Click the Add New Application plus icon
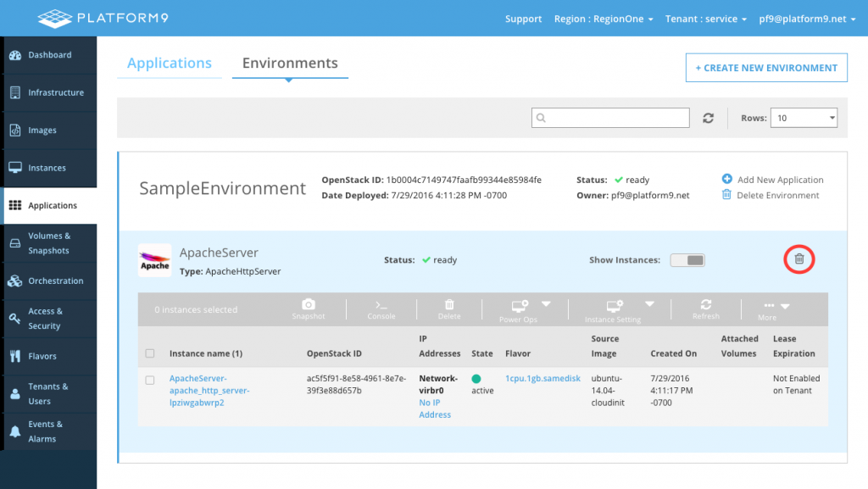Viewport: 868px width, 489px height. point(727,180)
